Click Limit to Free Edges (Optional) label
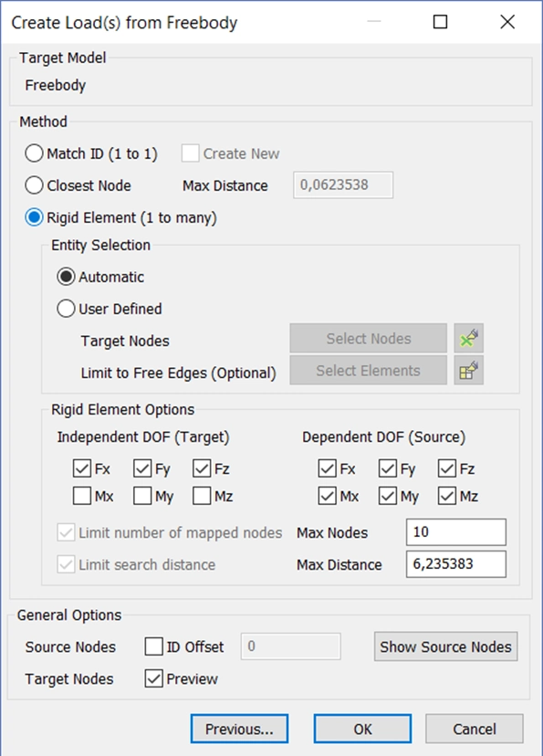This screenshot has width=543, height=756. tap(178, 373)
